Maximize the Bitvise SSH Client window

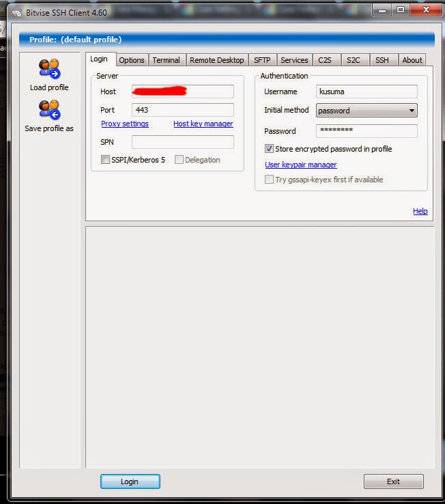click(401, 10)
